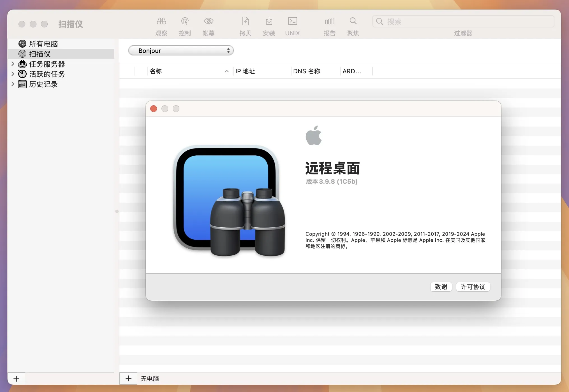Click the Curtain (帐幕) toolbar icon

click(208, 21)
